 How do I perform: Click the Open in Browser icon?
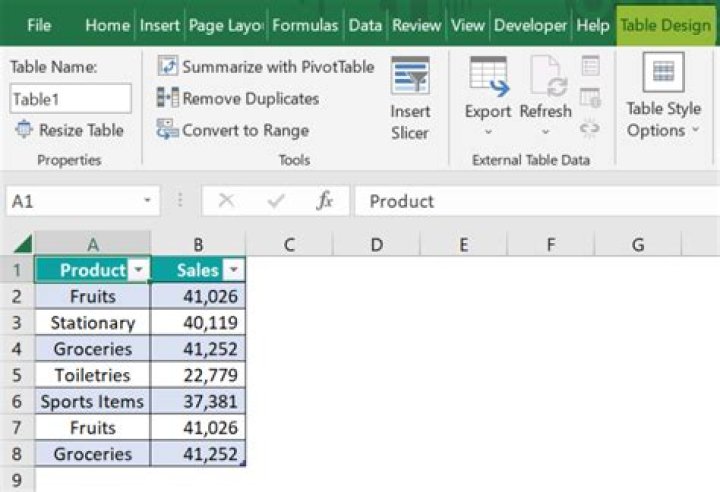tap(590, 97)
